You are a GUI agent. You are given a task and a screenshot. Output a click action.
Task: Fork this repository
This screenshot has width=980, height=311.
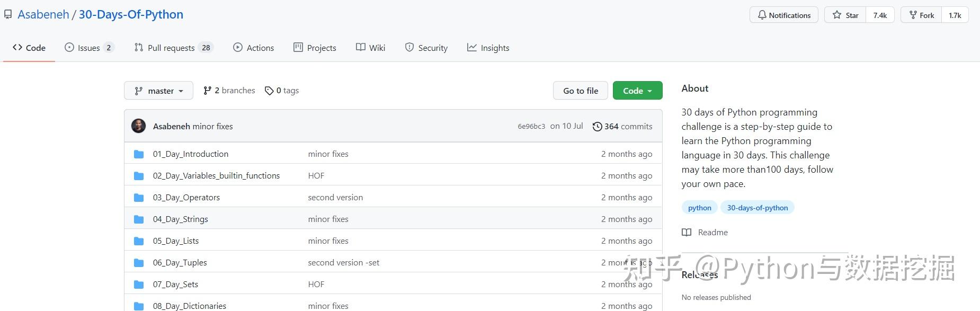click(x=921, y=15)
